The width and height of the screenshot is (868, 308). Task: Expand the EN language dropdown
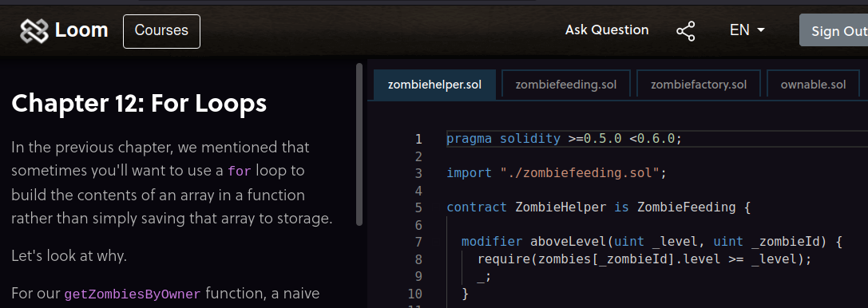(x=747, y=30)
